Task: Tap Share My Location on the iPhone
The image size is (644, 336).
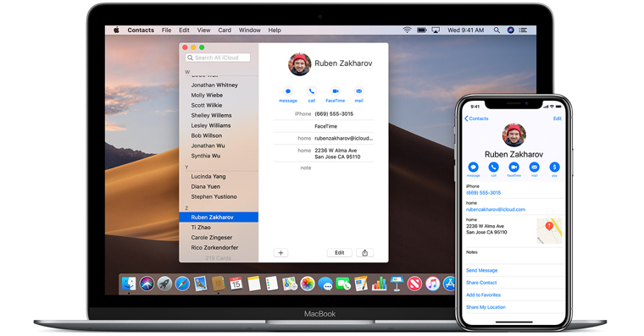Action: 486,307
